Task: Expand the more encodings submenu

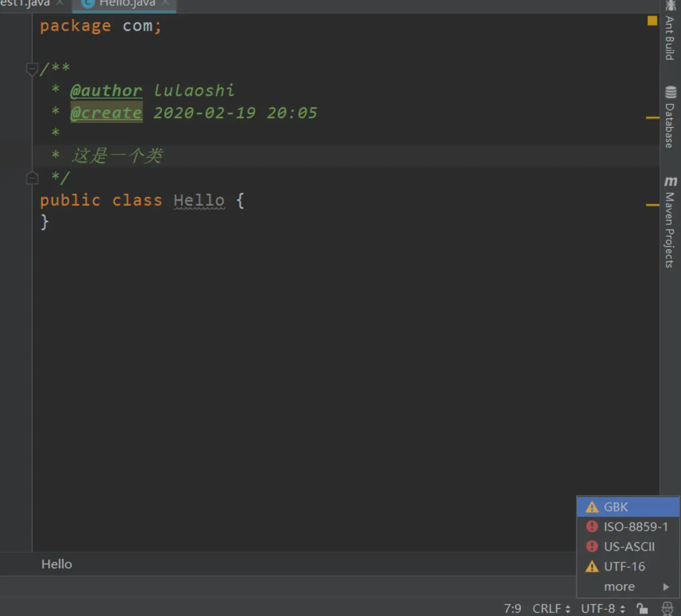Action: click(628, 586)
